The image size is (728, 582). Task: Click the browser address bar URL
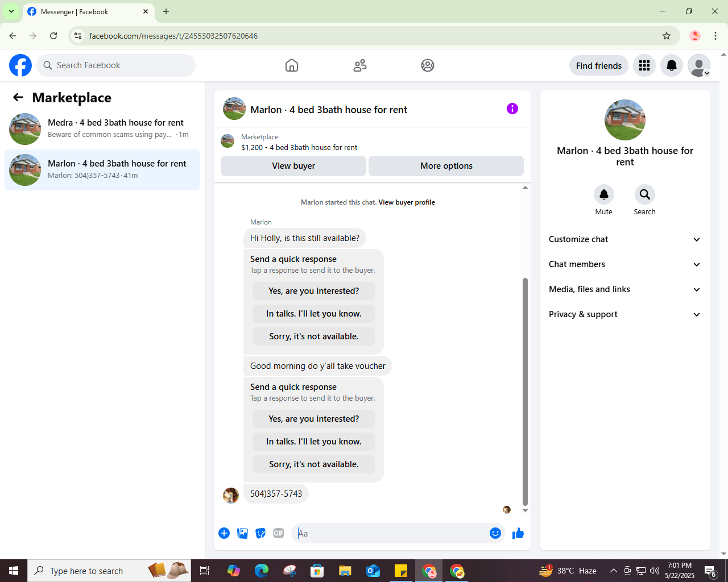click(x=173, y=36)
